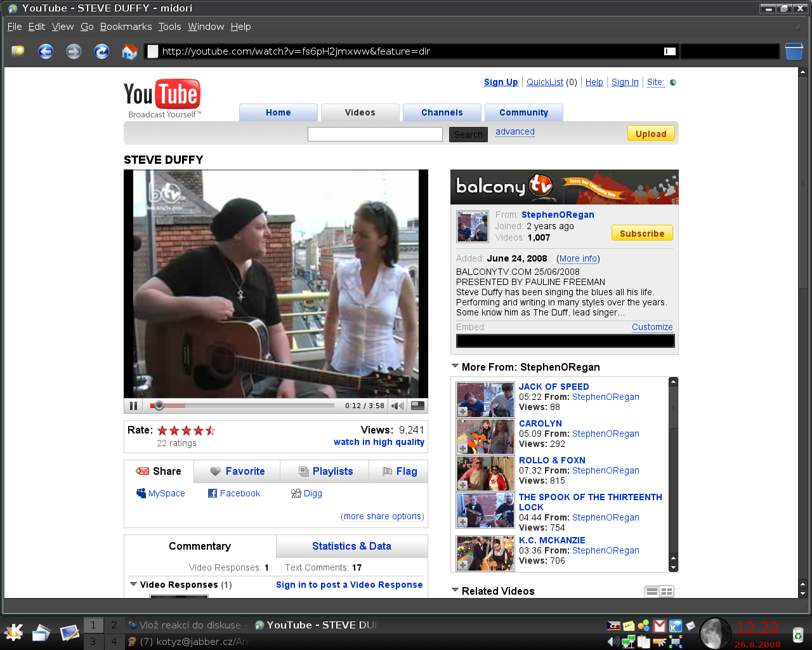Open the Statistics & Data tab
The image size is (812, 650).
point(351,546)
